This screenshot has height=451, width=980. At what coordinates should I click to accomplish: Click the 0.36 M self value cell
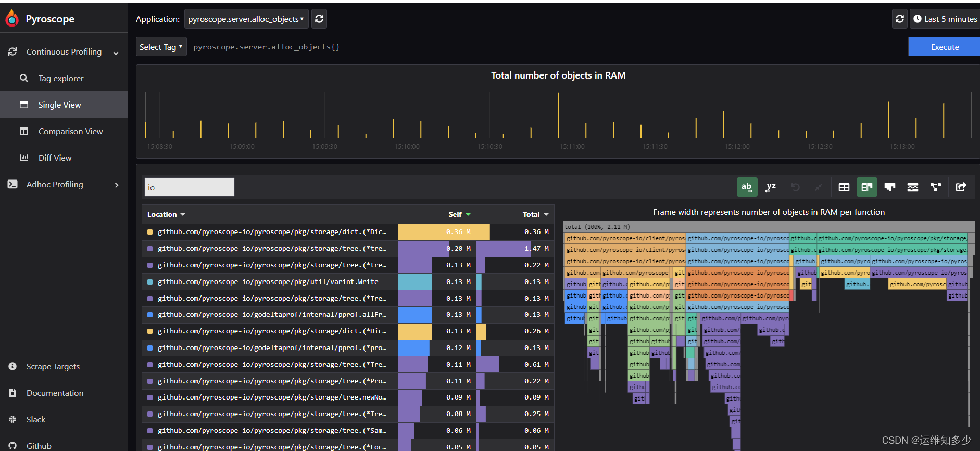437,231
